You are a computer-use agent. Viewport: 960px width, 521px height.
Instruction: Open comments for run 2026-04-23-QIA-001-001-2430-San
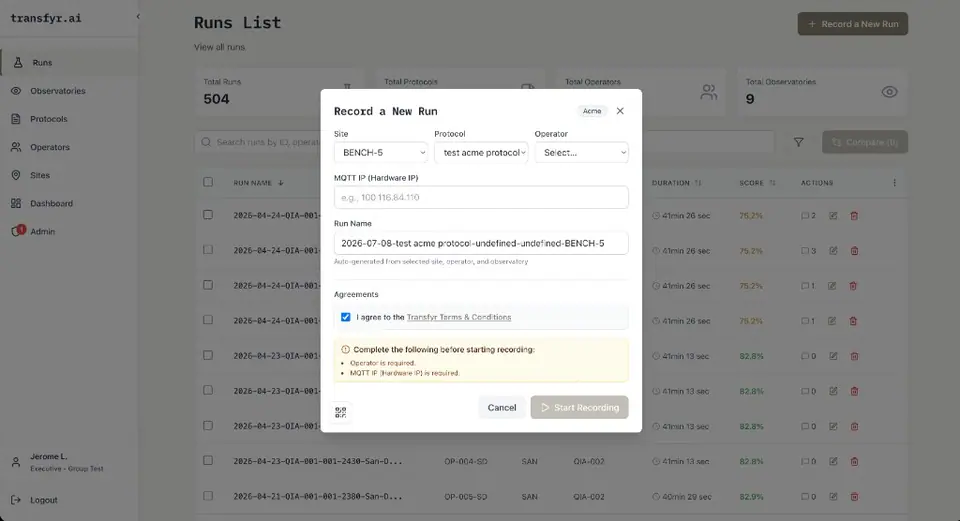coord(808,461)
